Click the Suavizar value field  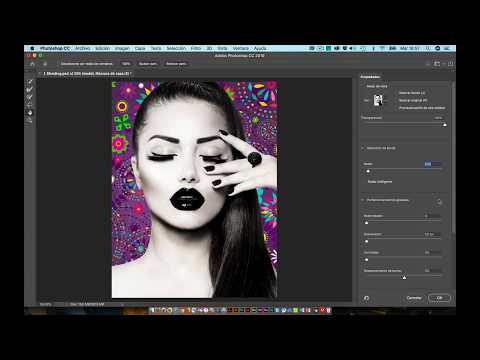coord(432,216)
